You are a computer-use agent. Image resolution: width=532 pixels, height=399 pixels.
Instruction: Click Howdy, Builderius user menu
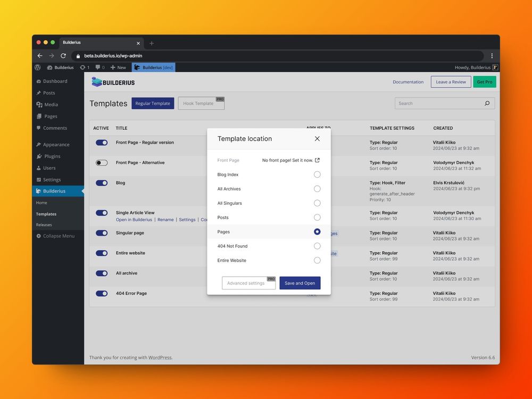[476, 67]
